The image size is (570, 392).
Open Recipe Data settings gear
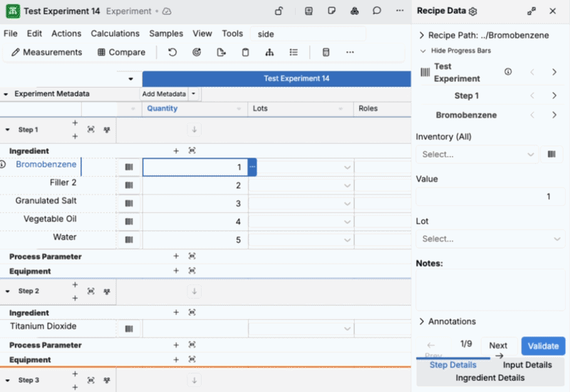click(473, 11)
